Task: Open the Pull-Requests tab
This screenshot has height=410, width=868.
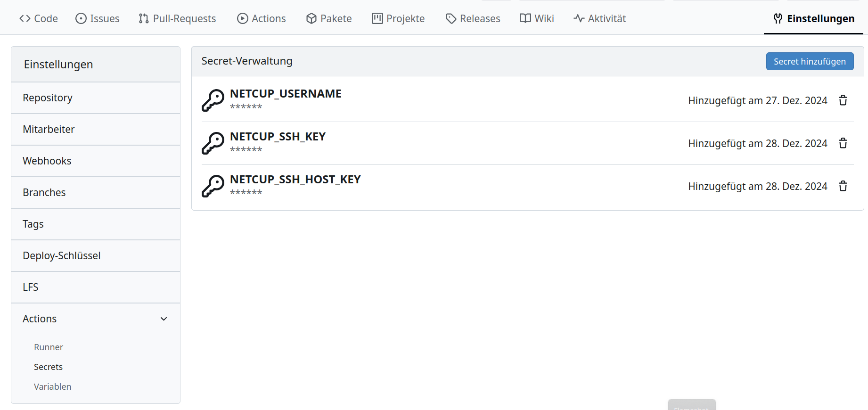Action: coord(177,18)
